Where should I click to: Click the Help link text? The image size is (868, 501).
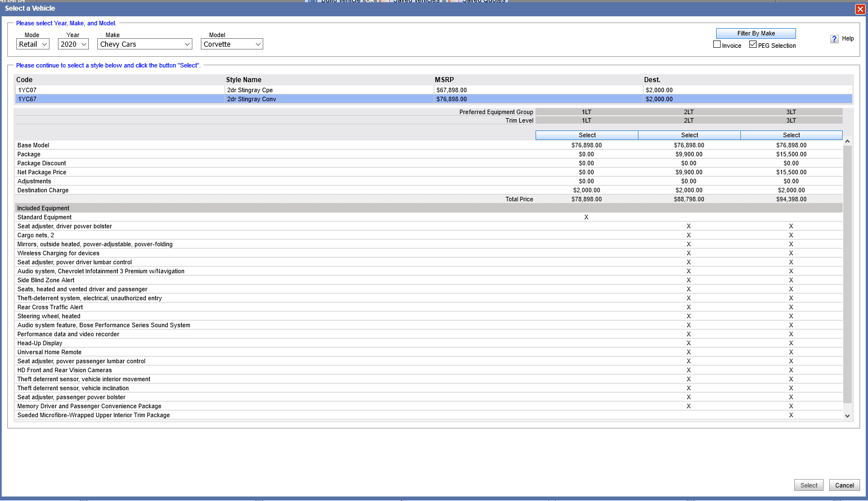848,39
